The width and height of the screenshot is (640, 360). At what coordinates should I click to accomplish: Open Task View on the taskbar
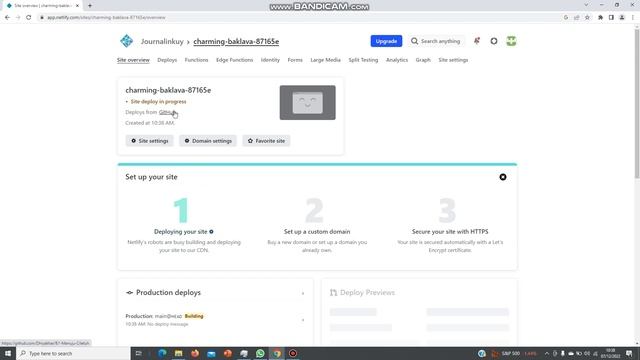[x=138, y=353]
